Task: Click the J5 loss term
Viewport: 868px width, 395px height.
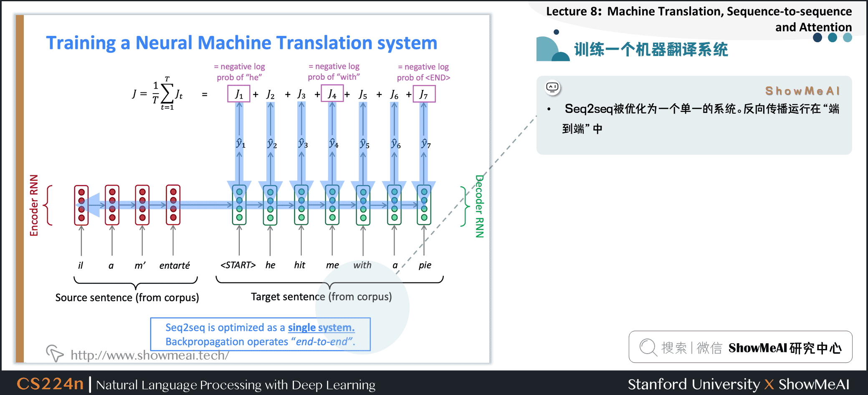Action: point(363,94)
